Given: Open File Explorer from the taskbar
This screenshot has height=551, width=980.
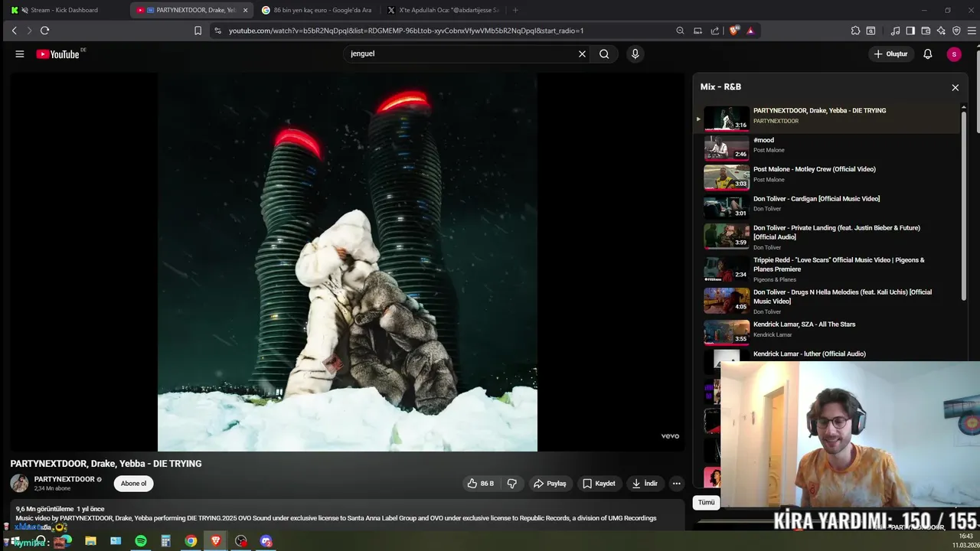Looking at the screenshot, I should click(90, 541).
